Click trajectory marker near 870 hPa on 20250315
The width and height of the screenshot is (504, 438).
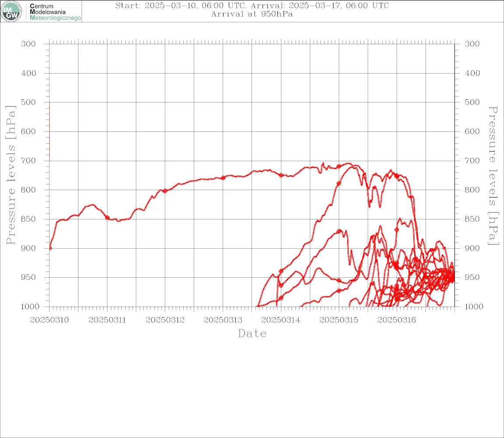tap(339, 231)
